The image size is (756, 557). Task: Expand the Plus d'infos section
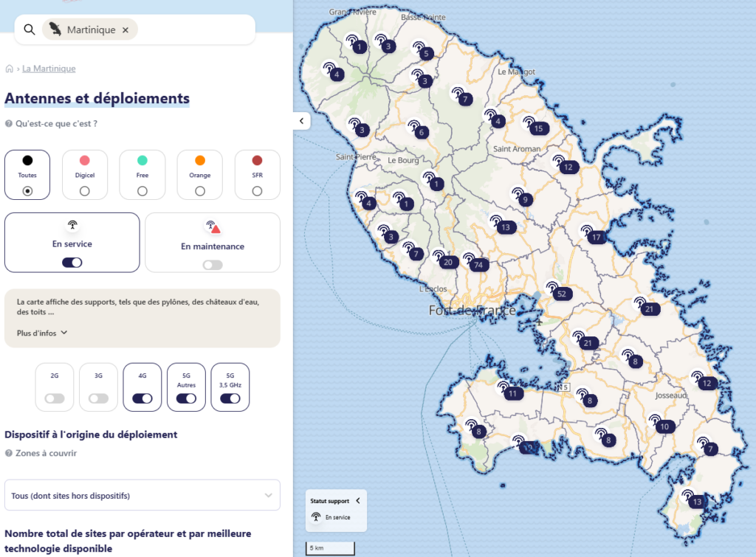point(42,333)
